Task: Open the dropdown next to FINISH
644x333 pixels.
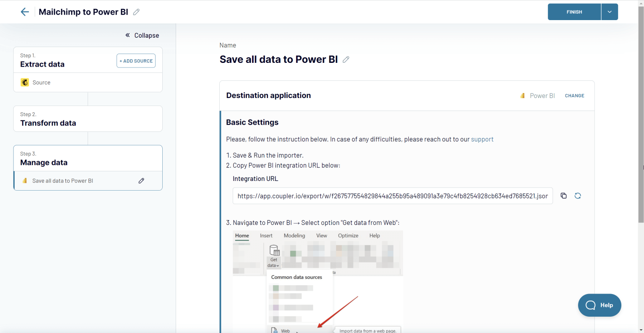Action: point(610,12)
